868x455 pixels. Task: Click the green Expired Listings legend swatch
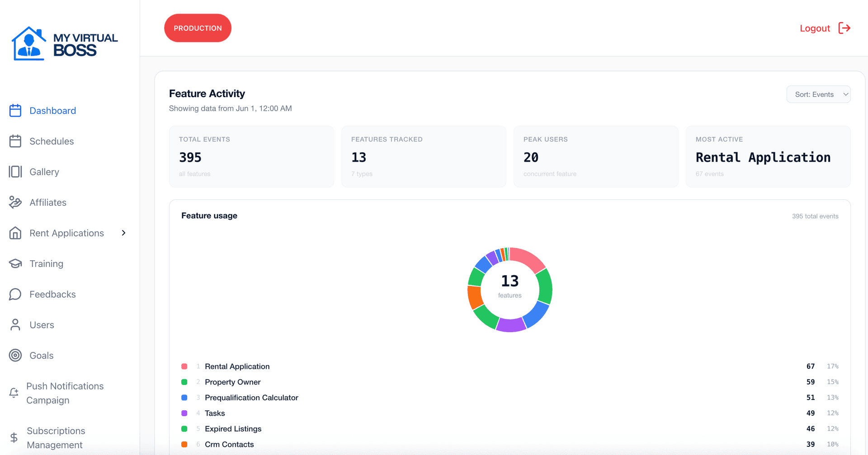[184, 429]
